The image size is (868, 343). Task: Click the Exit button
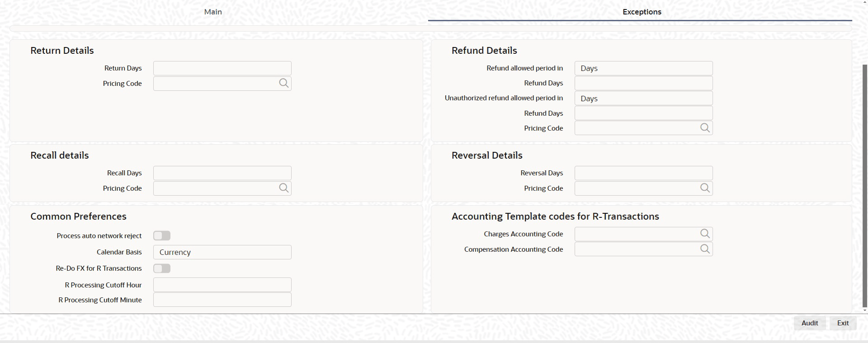[x=843, y=323]
